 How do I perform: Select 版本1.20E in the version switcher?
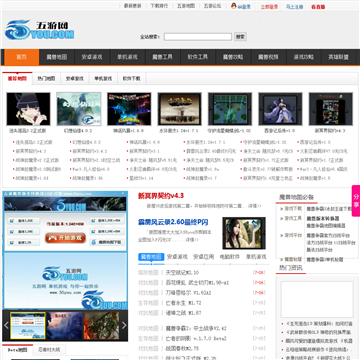pos(24,221)
